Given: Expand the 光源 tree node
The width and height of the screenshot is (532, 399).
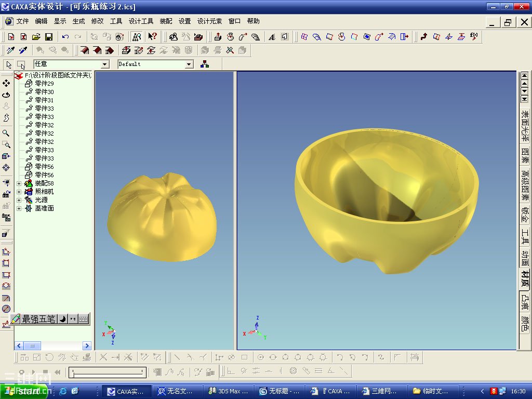Looking at the screenshot, I should tap(19, 200).
